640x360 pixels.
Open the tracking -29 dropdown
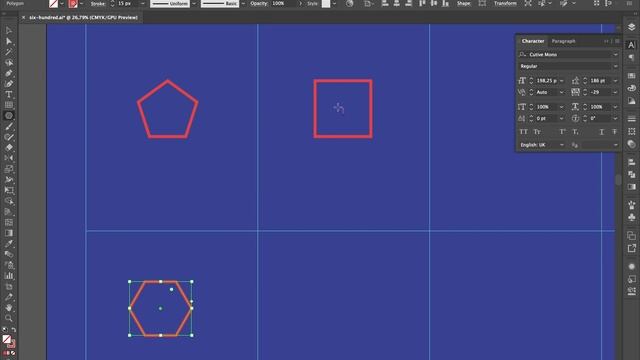click(x=615, y=92)
